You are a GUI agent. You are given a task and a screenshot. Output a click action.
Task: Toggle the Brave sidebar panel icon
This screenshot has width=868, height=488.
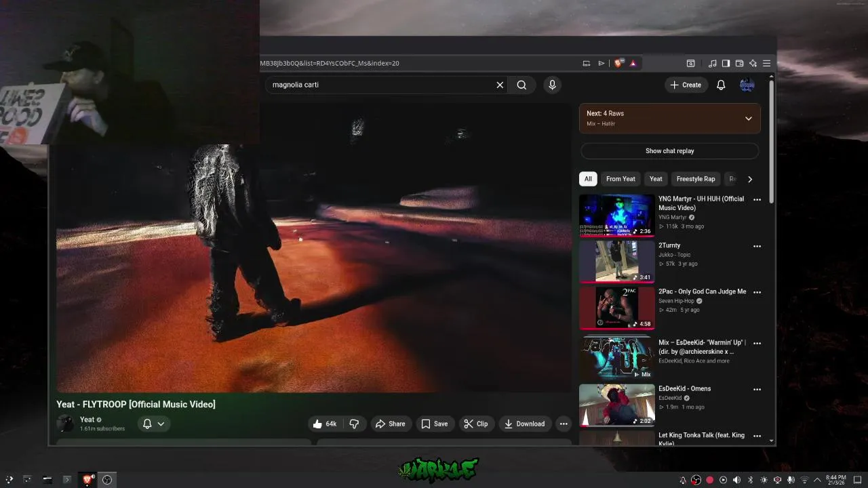pos(726,63)
